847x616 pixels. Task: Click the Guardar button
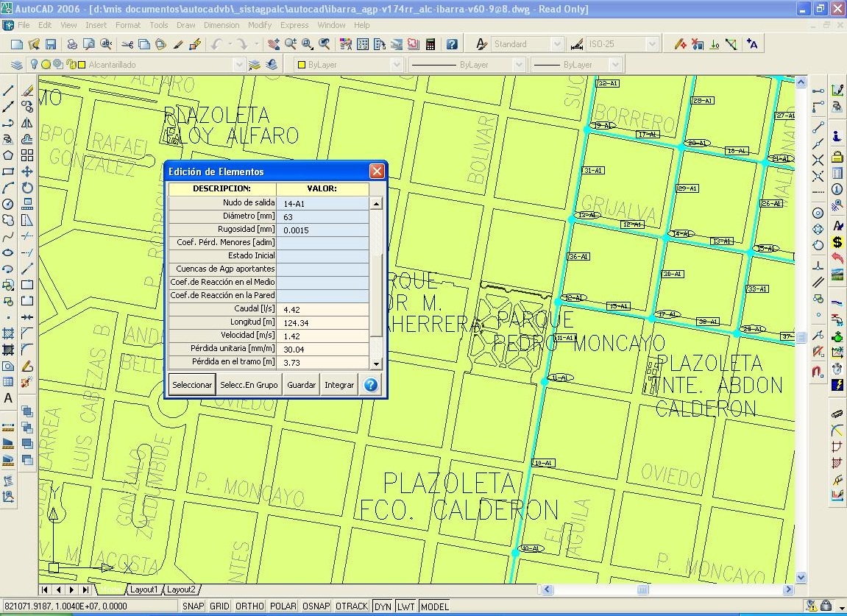tap(302, 385)
